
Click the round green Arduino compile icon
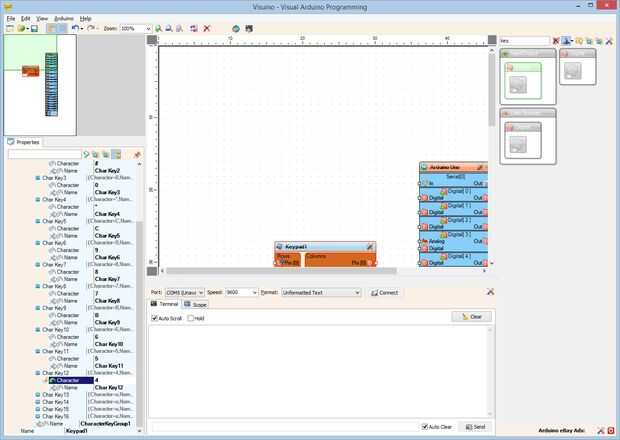pyautogui.click(x=236, y=28)
